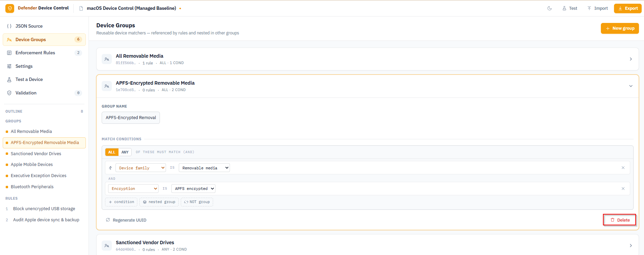Click the Validation count badge
Viewport: 644px width, 255px height.
(78, 93)
